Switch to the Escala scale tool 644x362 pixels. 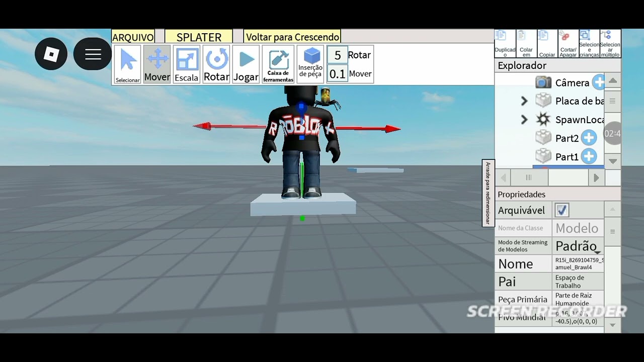click(x=187, y=64)
